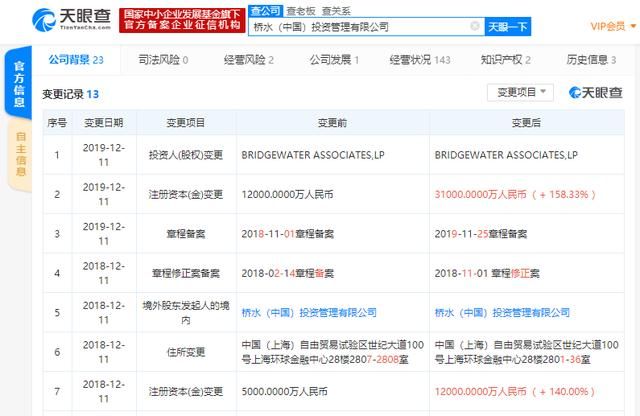
Task: Open the 司法风险 0 tab
Action: point(163,60)
